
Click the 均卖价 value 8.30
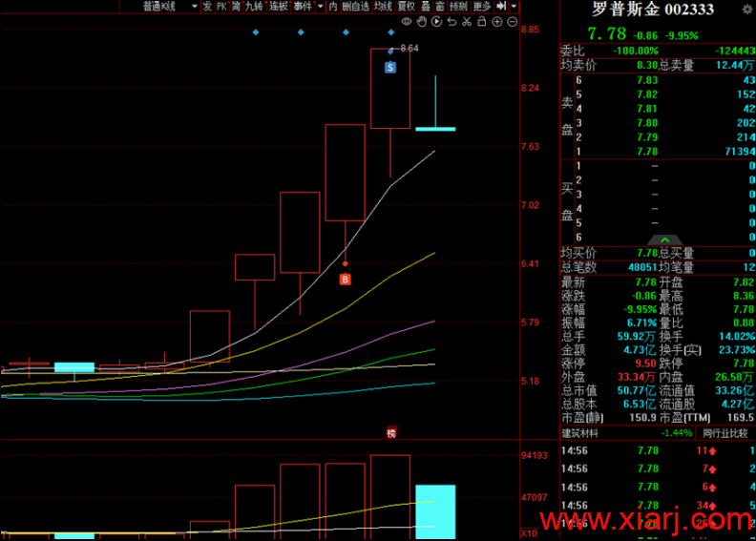click(x=647, y=65)
